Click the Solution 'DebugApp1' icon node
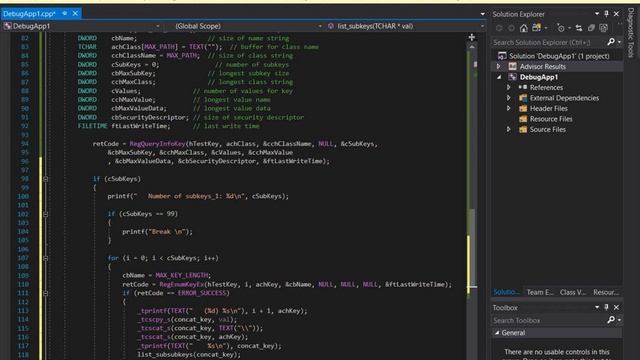 point(502,56)
